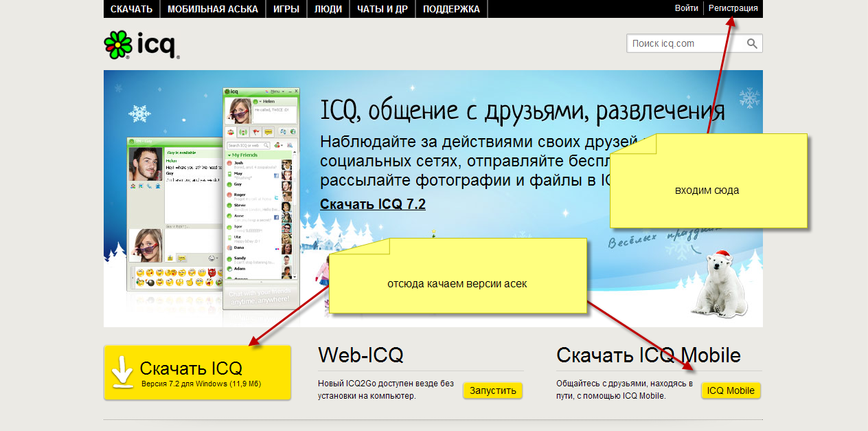The width and height of the screenshot is (868, 431).
Task: Click the ICQ Mobile button
Action: [x=731, y=390]
